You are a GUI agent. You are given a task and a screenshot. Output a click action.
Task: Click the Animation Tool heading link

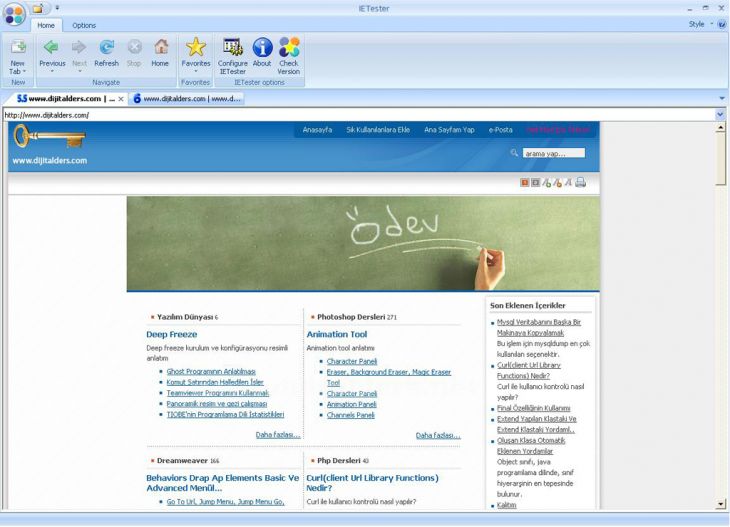coord(336,334)
